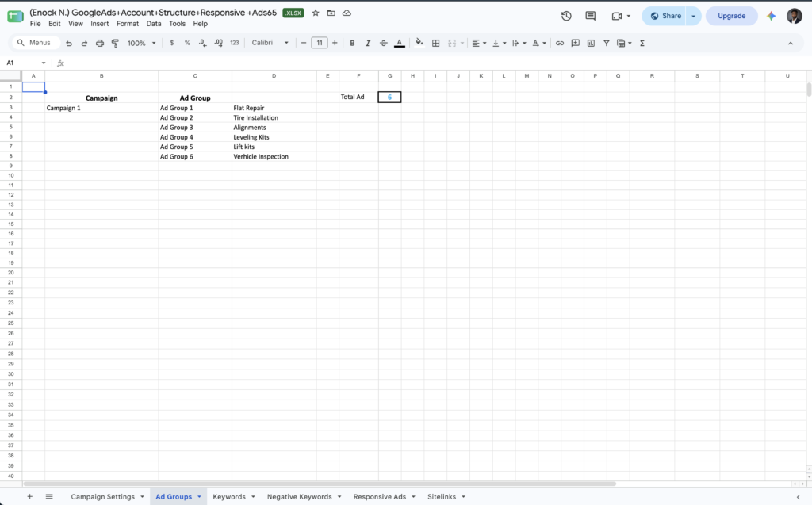Click the Upgrade button
This screenshot has height=505, width=812.
click(731, 16)
